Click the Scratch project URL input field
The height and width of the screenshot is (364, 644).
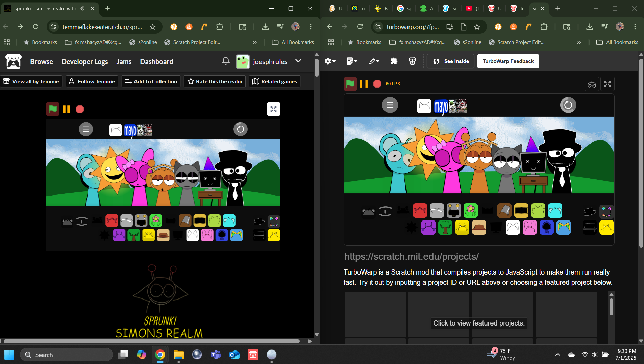click(x=479, y=256)
